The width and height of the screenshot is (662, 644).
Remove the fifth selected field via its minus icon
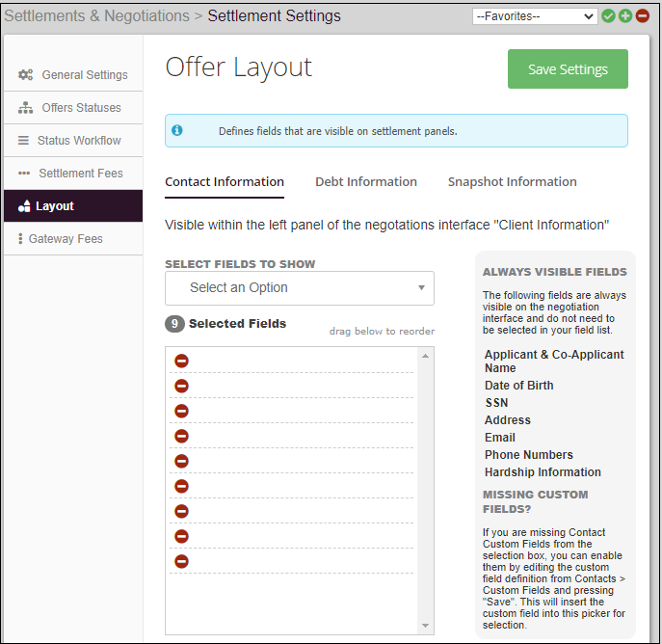pos(181,461)
